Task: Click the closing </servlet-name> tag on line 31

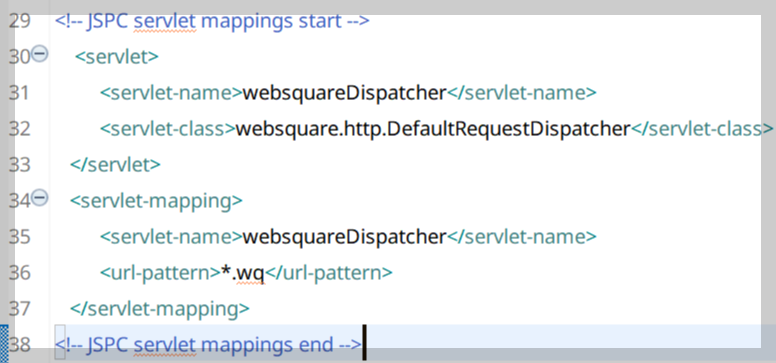Action: (x=522, y=93)
